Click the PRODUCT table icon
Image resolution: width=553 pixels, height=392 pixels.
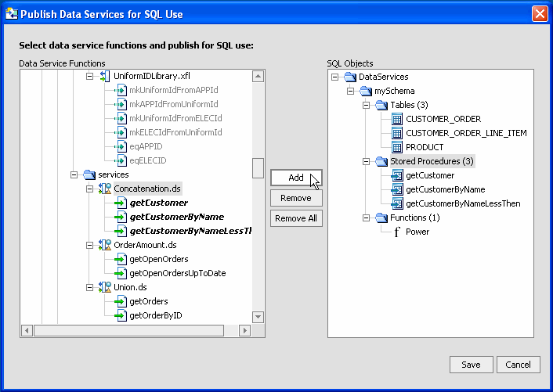click(397, 147)
